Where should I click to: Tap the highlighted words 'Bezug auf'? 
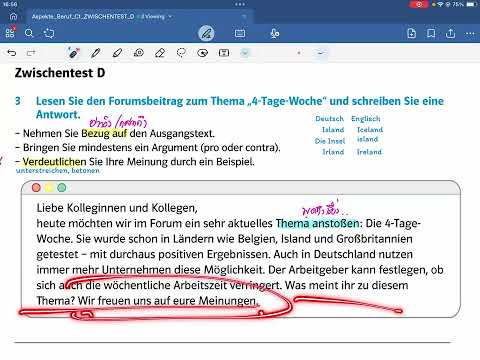[104, 134]
